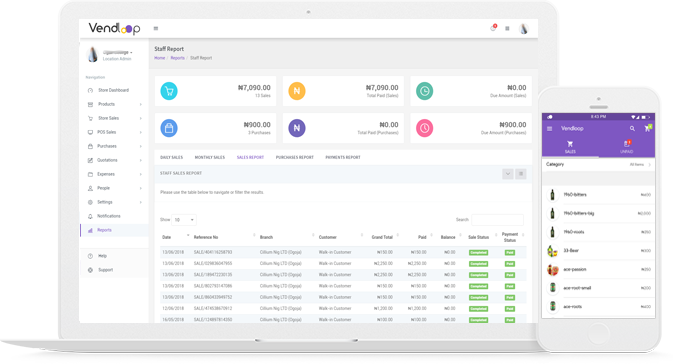Open the user avatar in top bar

click(523, 29)
